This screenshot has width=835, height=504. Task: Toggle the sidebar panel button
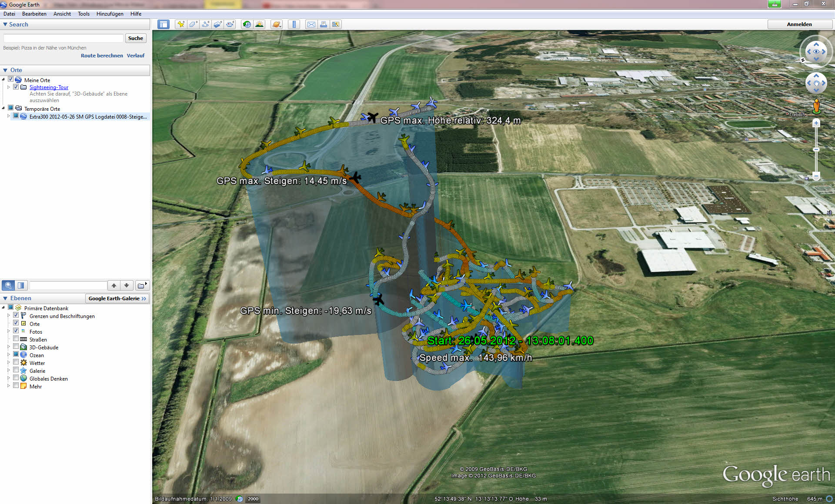coord(164,24)
